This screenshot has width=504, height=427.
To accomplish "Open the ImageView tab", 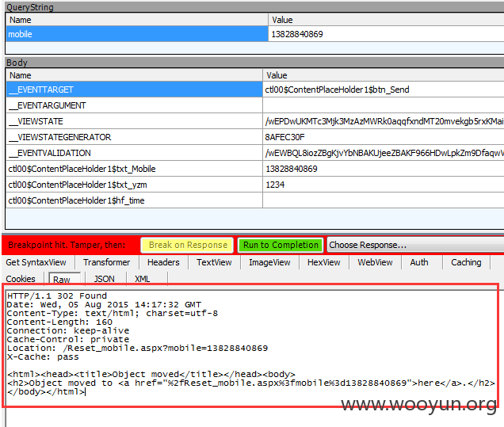I will (x=269, y=262).
